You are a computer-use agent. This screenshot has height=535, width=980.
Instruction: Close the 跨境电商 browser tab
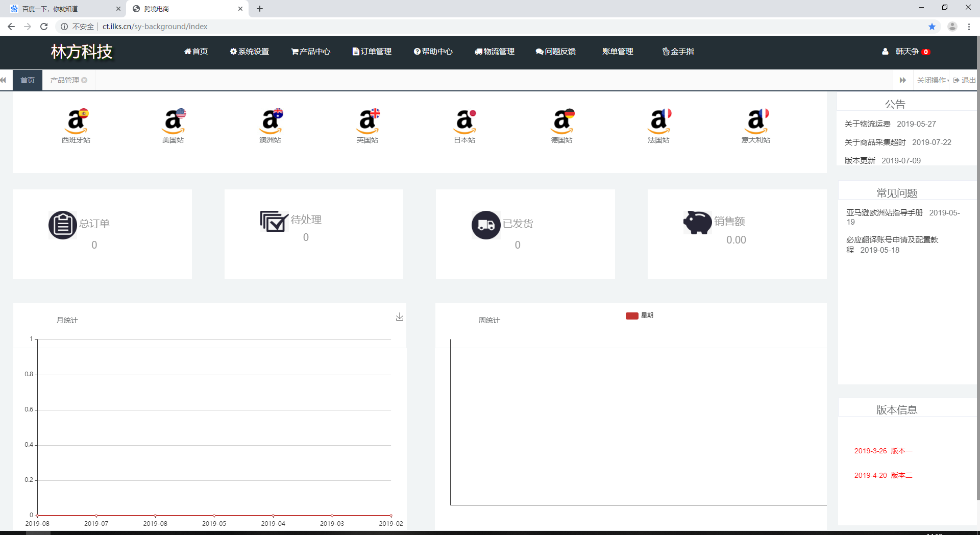click(240, 9)
